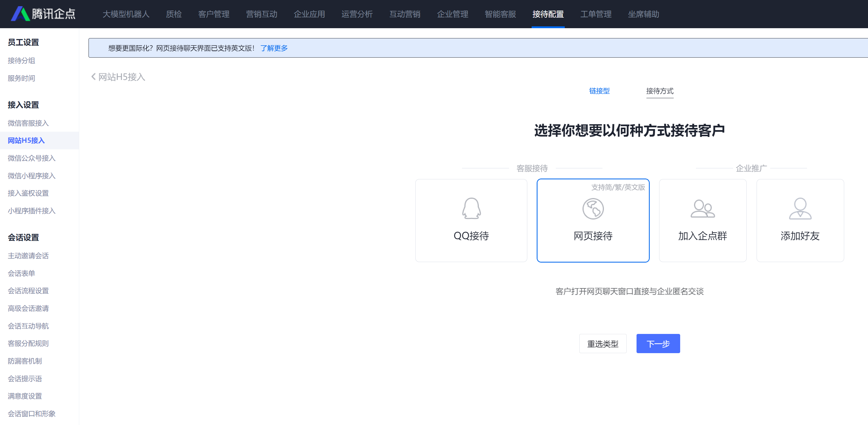Select 微信公众号接入 in sidebar

click(x=32, y=158)
